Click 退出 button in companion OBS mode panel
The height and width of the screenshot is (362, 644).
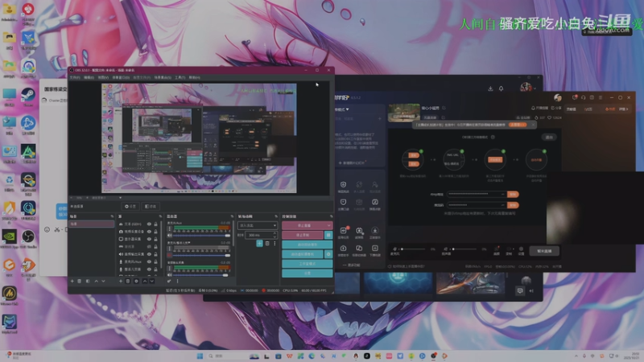coord(549,137)
